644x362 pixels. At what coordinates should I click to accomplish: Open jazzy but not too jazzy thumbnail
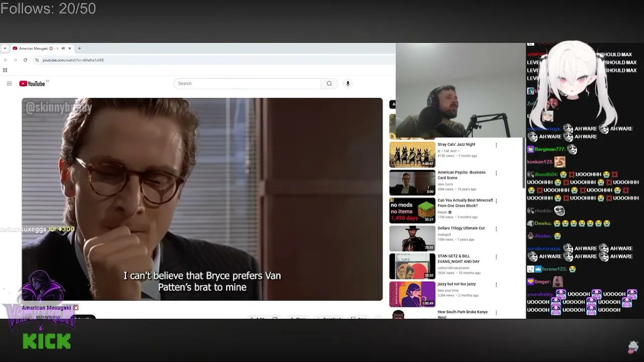(x=412, y=294)
